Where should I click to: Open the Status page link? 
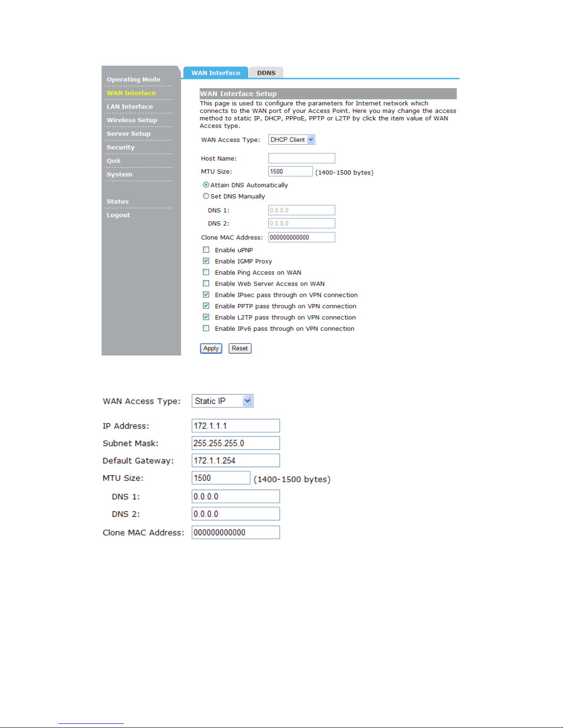coord(118,202)
